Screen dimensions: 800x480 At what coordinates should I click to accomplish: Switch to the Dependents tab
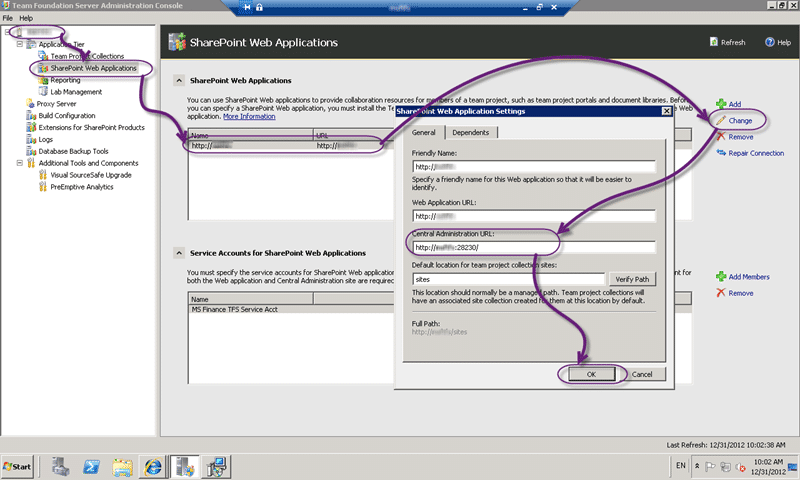470,133
